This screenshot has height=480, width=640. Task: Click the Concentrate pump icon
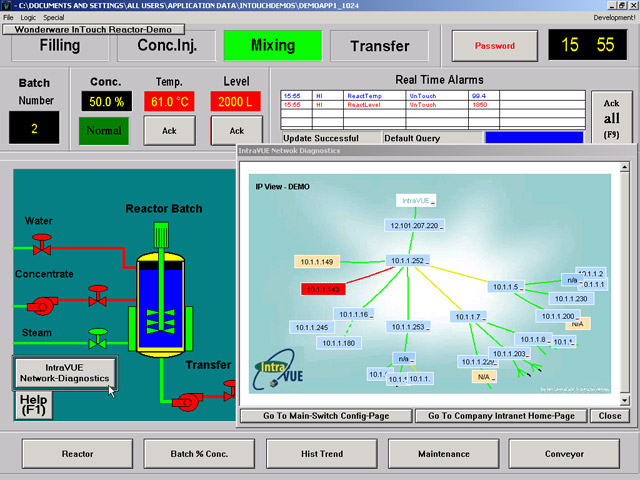click(42, 305)
